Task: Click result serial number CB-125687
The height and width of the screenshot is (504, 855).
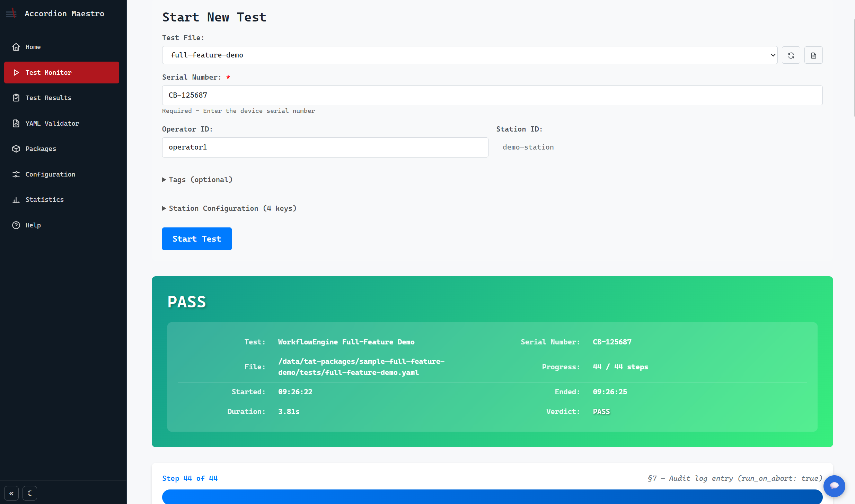Action: [x=612, y=342]
